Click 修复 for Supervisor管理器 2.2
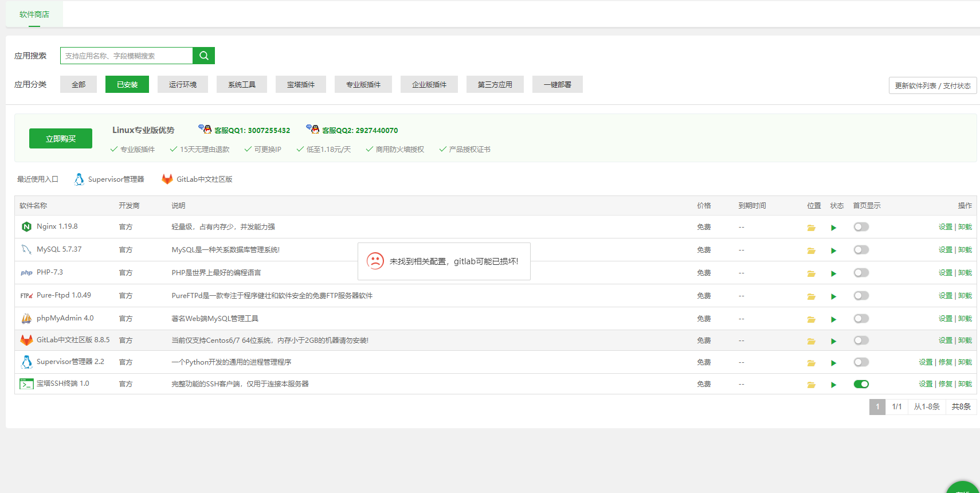 coord(945,362)
